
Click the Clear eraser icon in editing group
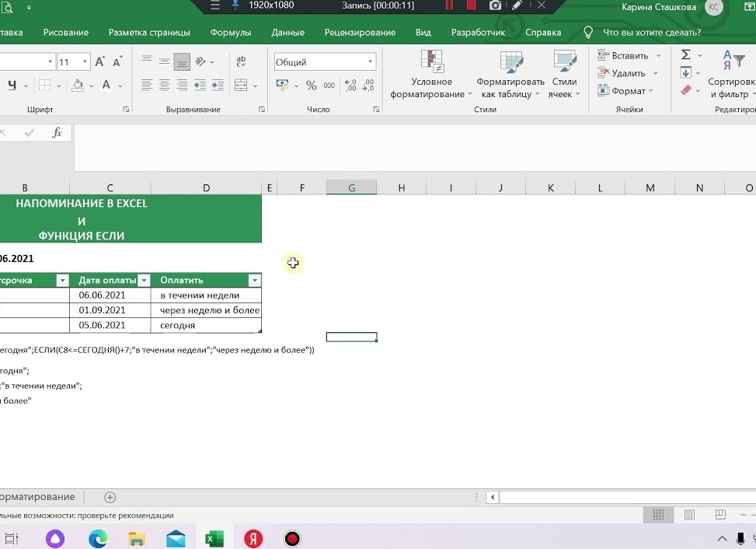(686, 90)
